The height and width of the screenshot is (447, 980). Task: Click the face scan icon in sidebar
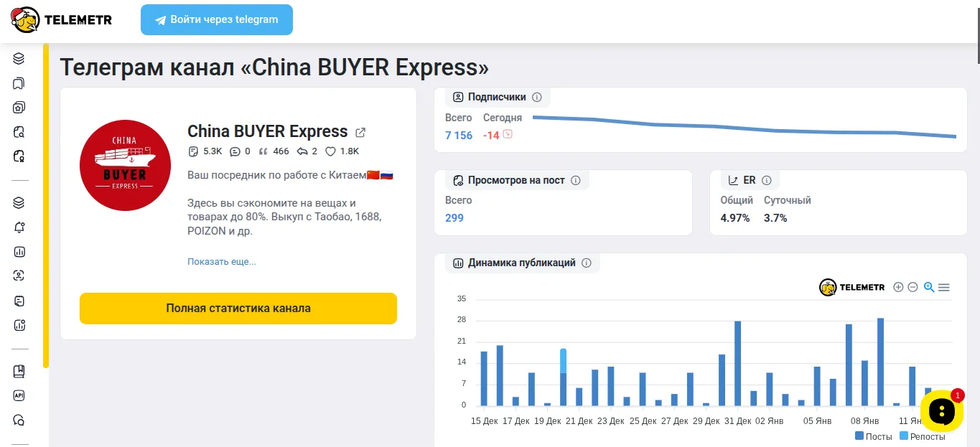pos(19,276)
